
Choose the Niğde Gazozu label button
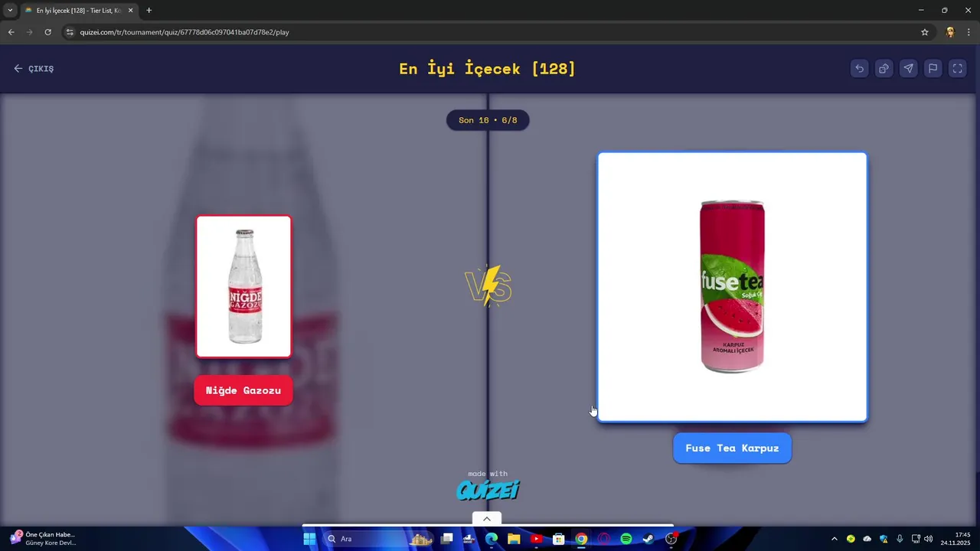pyautogui.click(x=243, y=390)
